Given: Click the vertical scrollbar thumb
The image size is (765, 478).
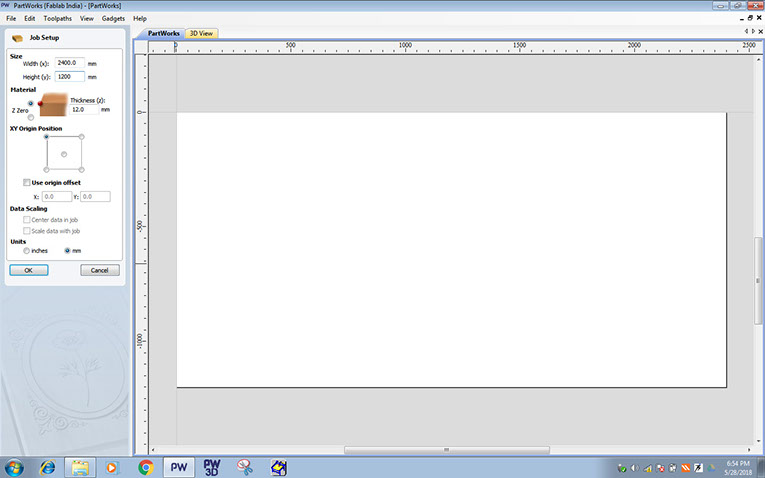Looking at the screenshot, I should (x=758, y=280).
